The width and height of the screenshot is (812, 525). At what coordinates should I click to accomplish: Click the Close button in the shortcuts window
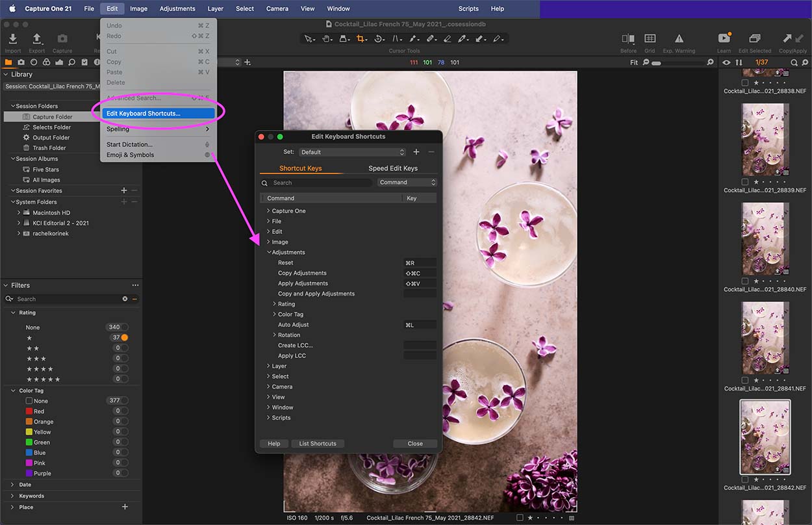(414, 443)
